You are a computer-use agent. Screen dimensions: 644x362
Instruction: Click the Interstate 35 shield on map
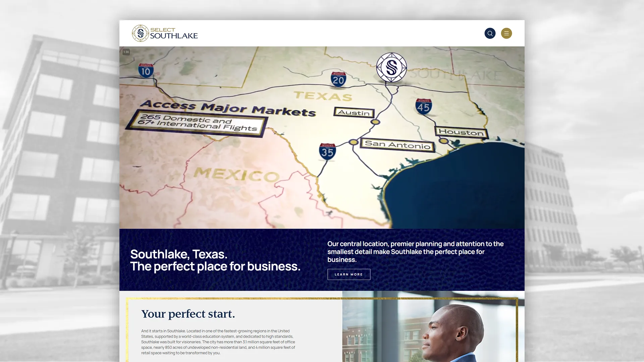click(x=327, y=152)
